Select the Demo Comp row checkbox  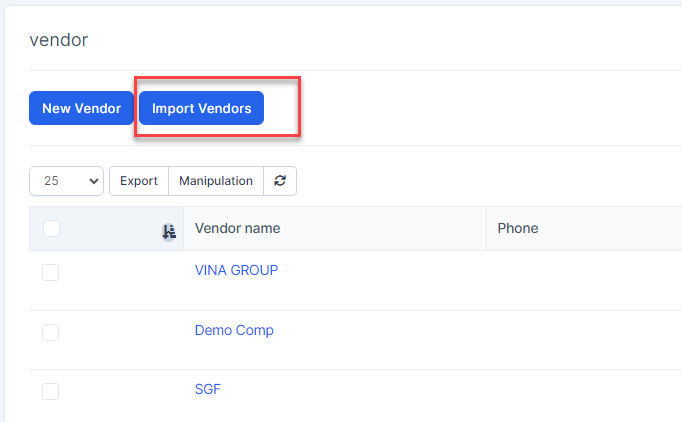[51, 332]
